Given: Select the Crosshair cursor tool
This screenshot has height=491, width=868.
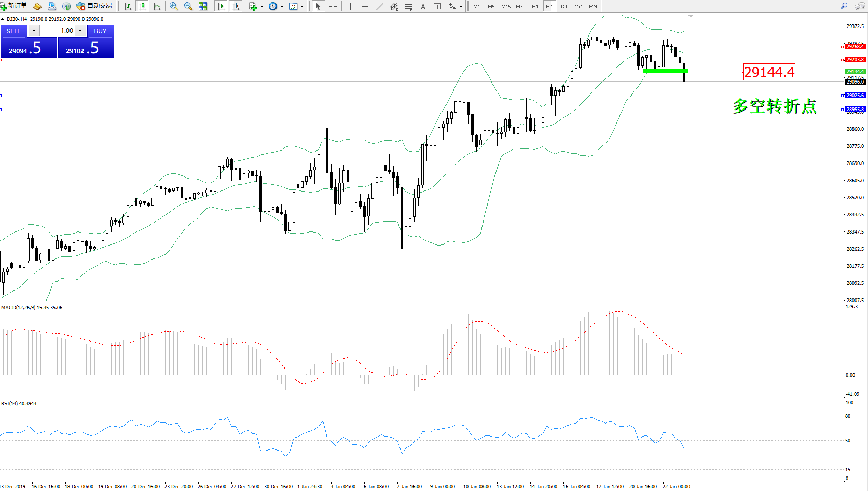Looking at the screenshot, I should pyautogui.click(x=333, y=6).
